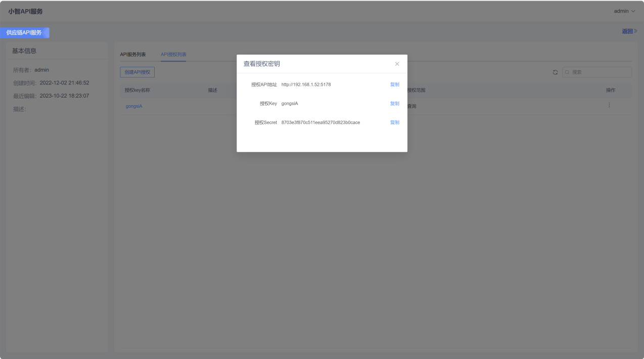Select the API授权列表 tab
This screenshot has height=359, width=644.
click(173, 54)
